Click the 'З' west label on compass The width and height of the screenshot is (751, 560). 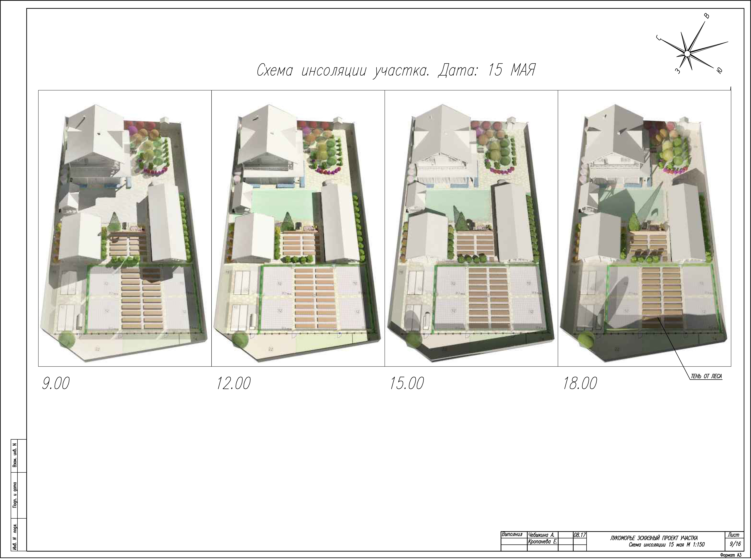point(677,71)
